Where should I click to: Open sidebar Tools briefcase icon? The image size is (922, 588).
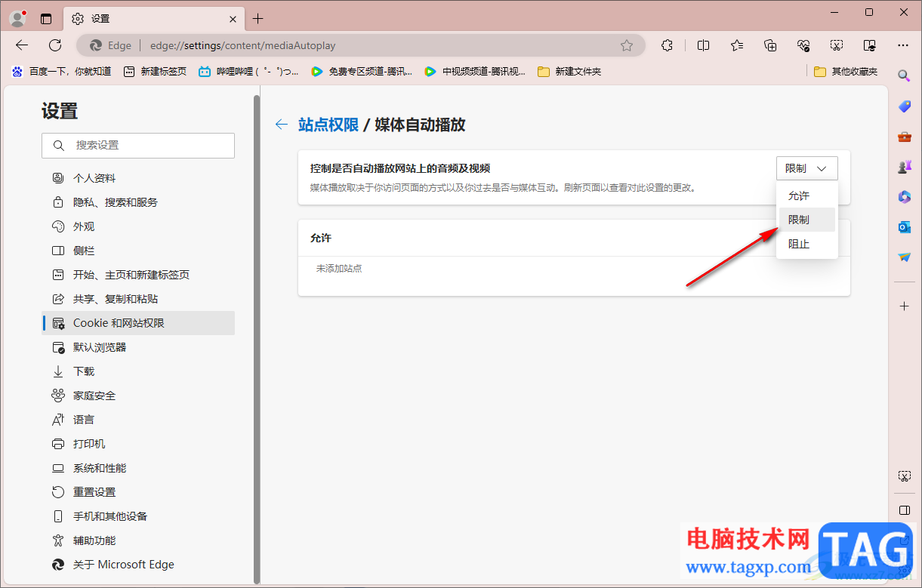click(x=904, y=137)
